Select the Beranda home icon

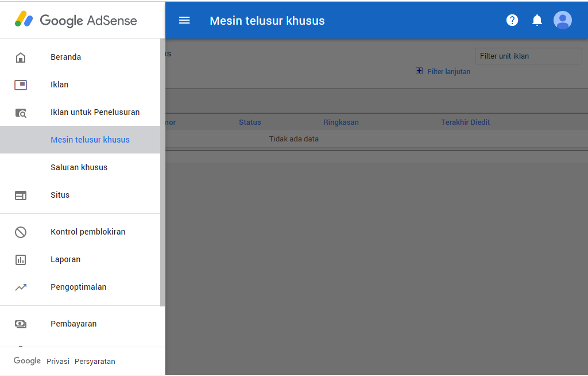(21, 57)
